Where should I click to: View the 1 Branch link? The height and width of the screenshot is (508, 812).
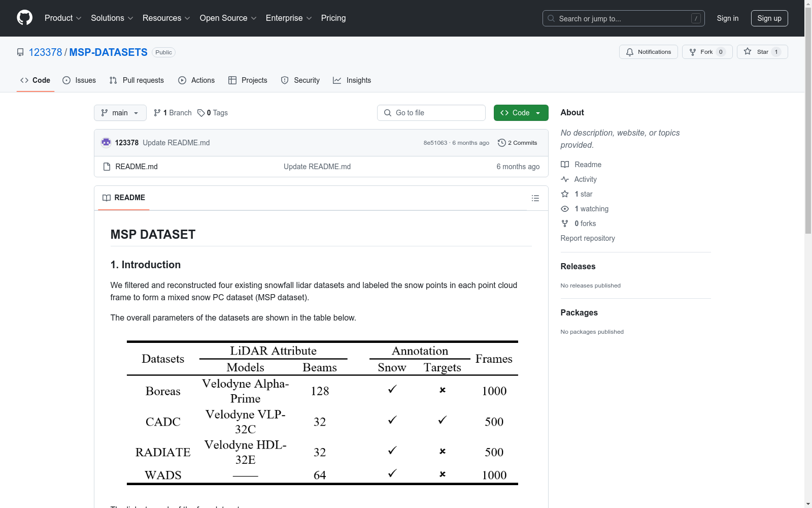(173, 113)
